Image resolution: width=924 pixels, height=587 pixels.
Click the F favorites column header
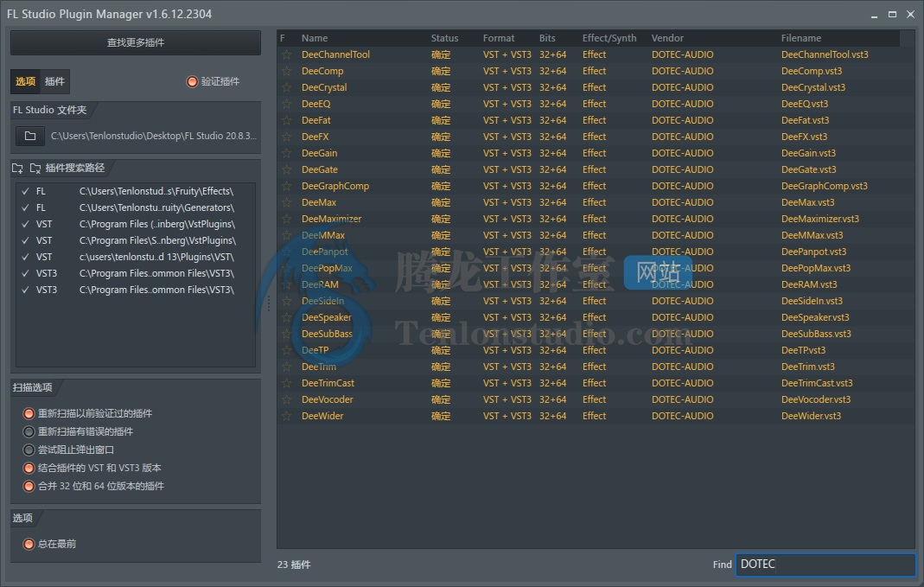(283, 38)
